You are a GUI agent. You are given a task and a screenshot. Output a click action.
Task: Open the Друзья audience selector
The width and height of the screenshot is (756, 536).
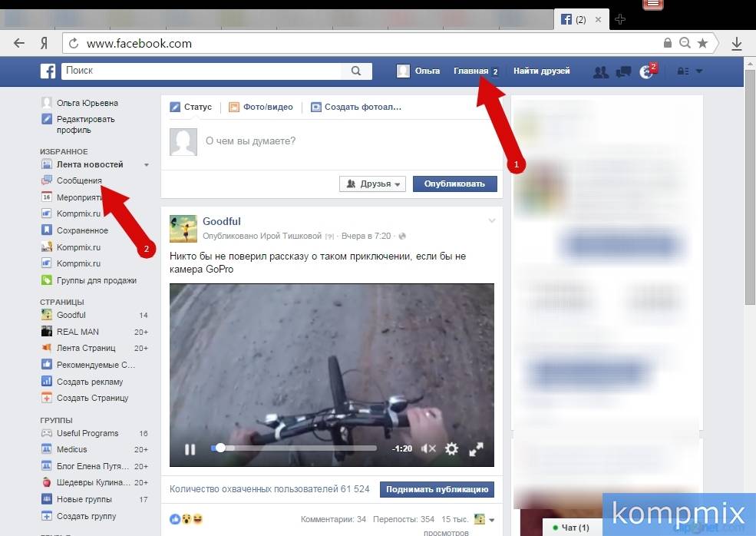373,184
